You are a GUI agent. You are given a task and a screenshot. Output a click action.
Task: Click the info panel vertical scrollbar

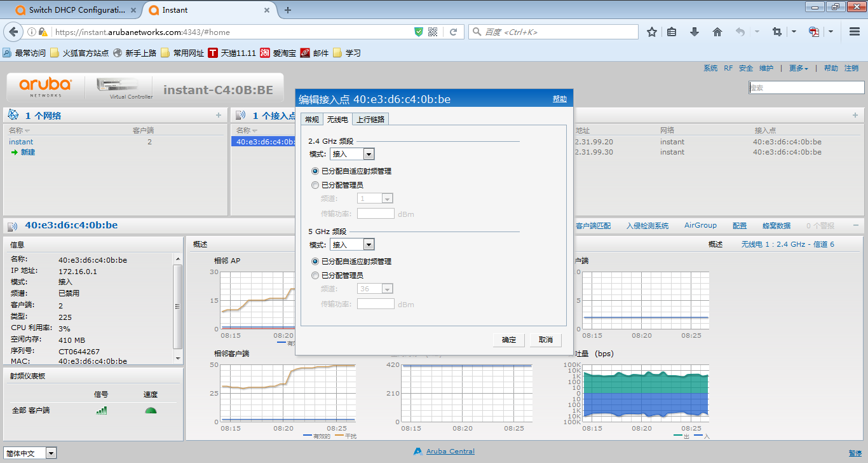(177, 308)
